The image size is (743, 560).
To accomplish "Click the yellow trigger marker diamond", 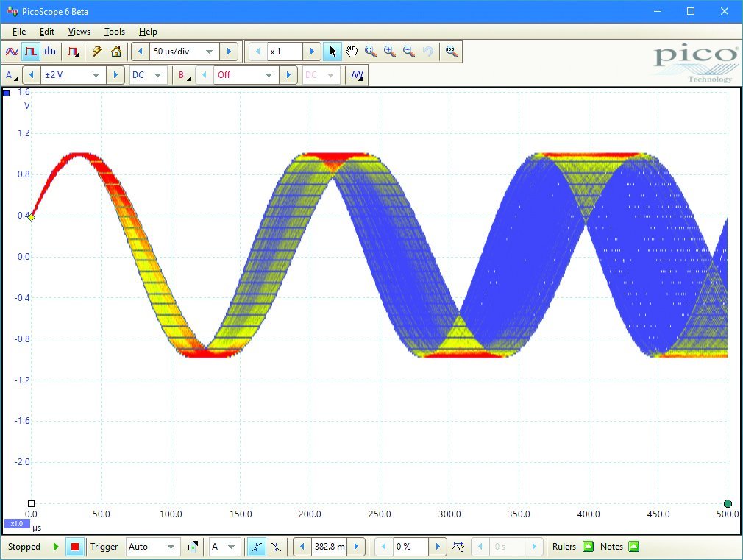I will [x=31, y=217].
